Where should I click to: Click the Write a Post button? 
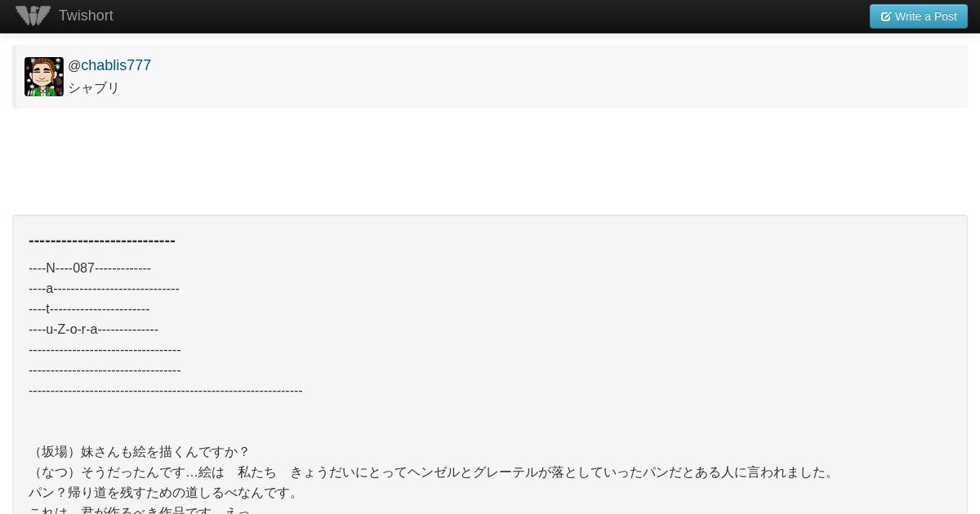point(918,16)
